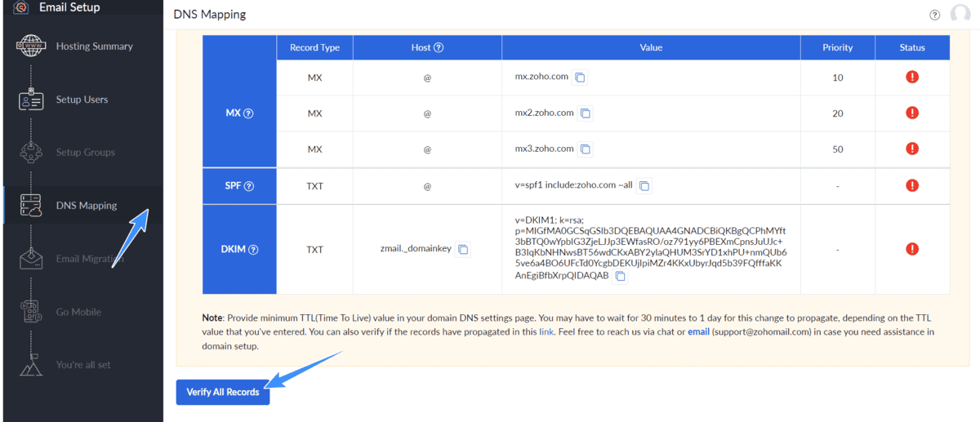Click the Go Mobile phone icon
980x422 pixels.
[x=31, y=312]
